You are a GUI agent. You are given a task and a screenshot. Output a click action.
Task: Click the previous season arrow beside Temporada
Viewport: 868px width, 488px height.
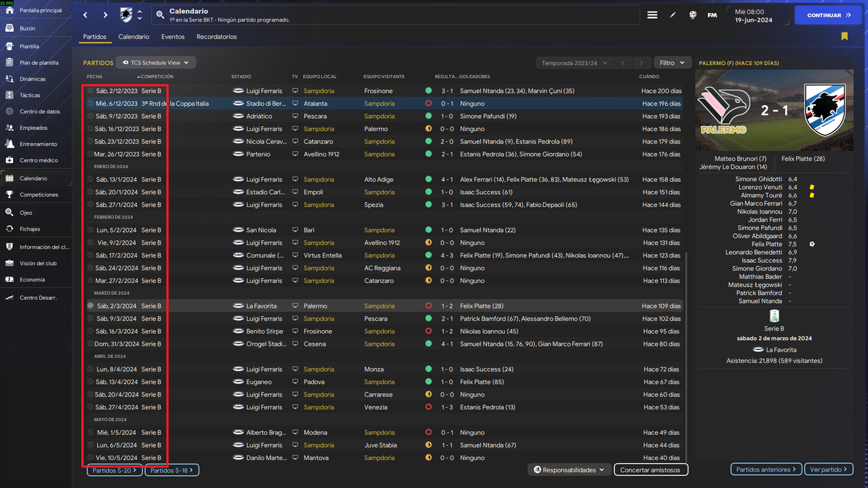point(623,63)
